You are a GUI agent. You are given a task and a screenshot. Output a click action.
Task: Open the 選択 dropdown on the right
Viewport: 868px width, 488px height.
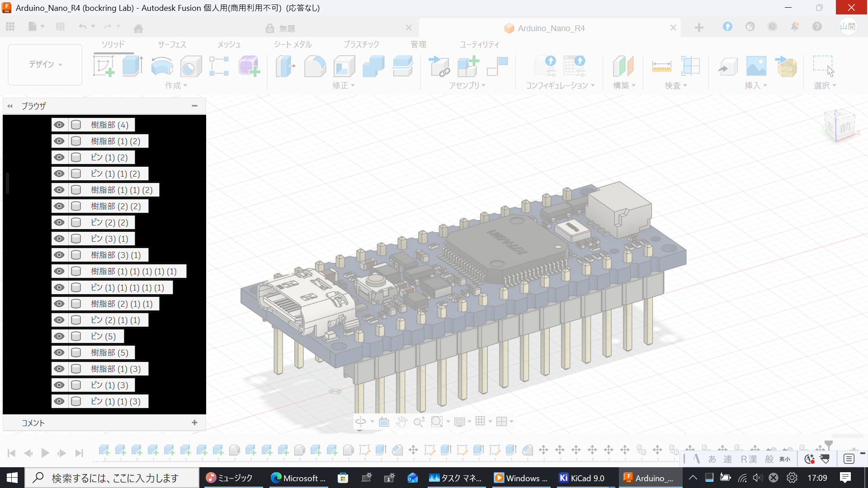[825, 85]
